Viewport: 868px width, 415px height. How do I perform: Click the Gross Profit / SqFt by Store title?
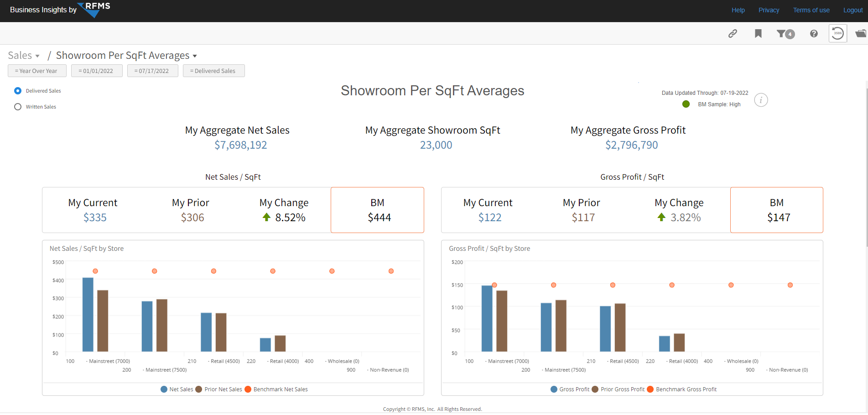489,249
